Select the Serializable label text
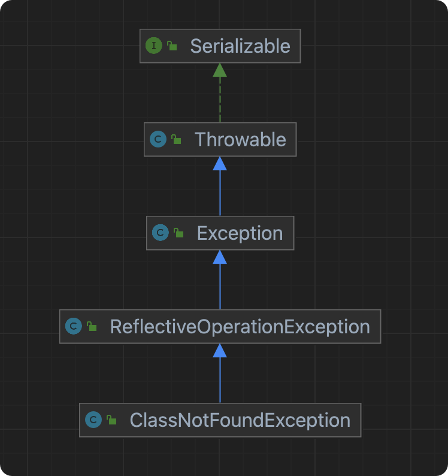This screenshot has height=476, width=448. [240, 46]
